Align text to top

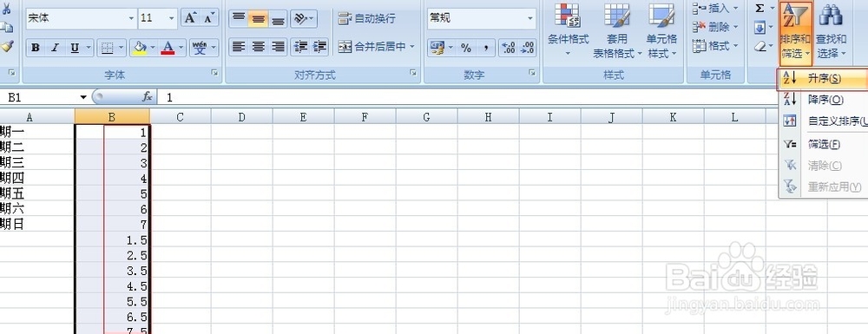[239, 18]
